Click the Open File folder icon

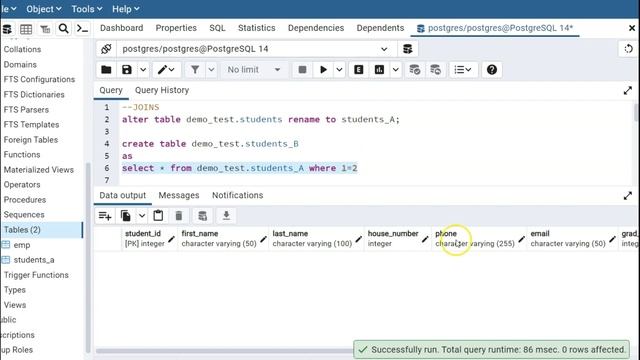tap(106, 70)
